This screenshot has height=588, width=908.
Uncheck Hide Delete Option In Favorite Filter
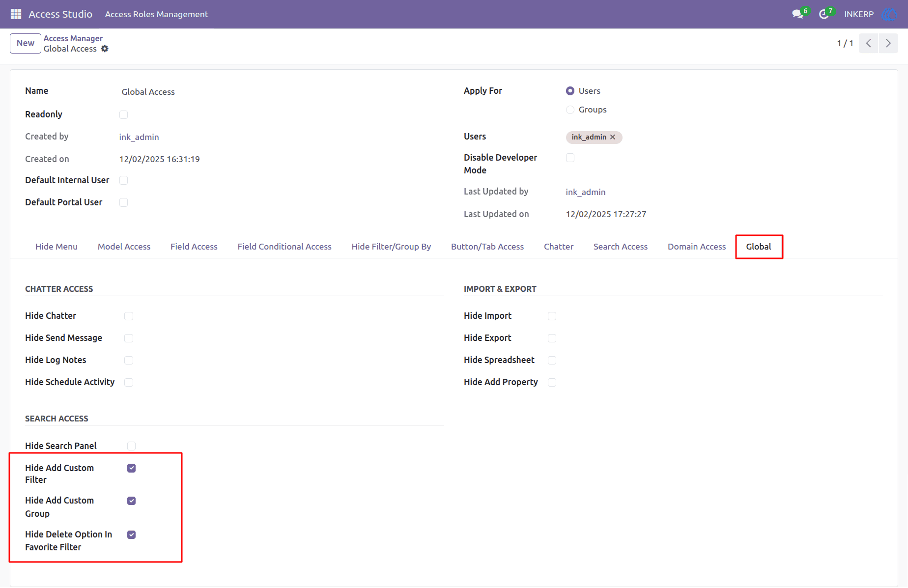pyautogui.click(x=131, y=534)
